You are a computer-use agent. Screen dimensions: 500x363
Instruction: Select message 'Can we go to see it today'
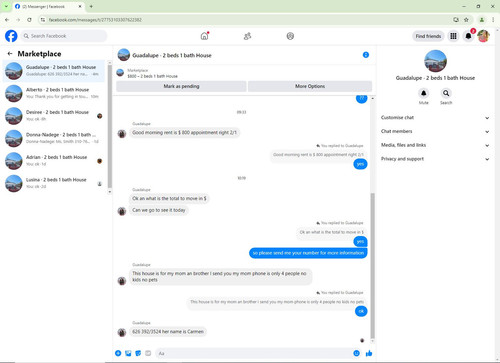click(159, 210)
